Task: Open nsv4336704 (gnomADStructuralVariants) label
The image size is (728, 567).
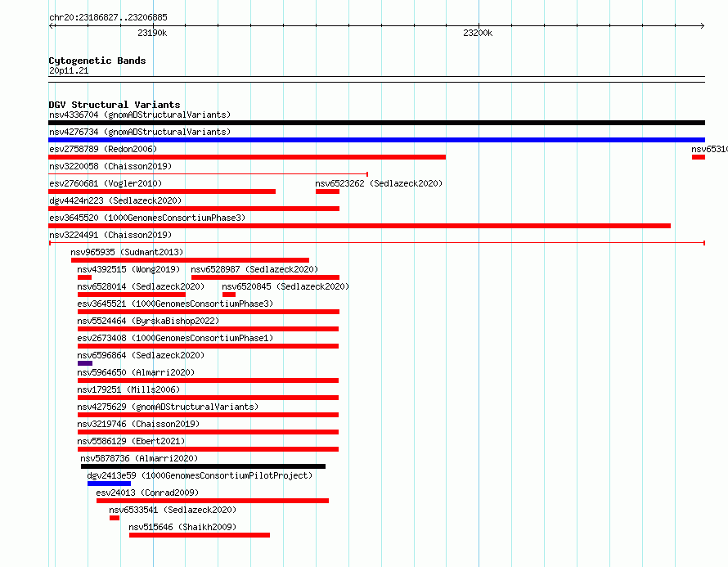Action: tap(140, 115)
